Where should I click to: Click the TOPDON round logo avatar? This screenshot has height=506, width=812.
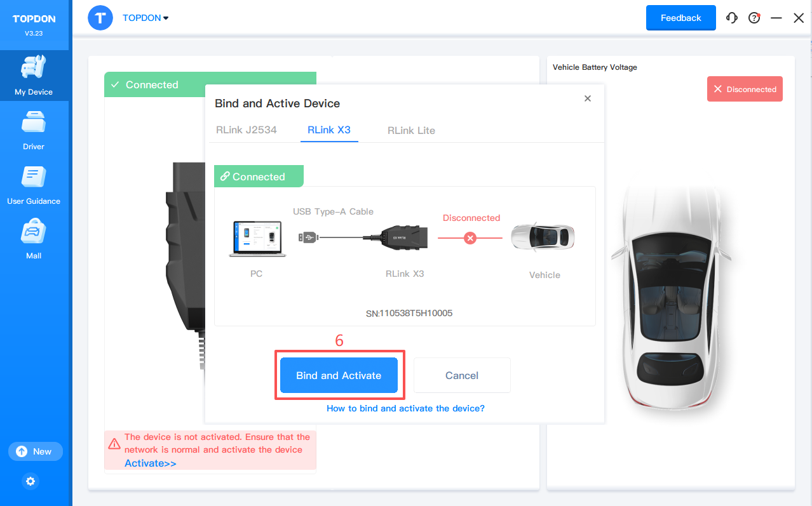coord(100,18)
